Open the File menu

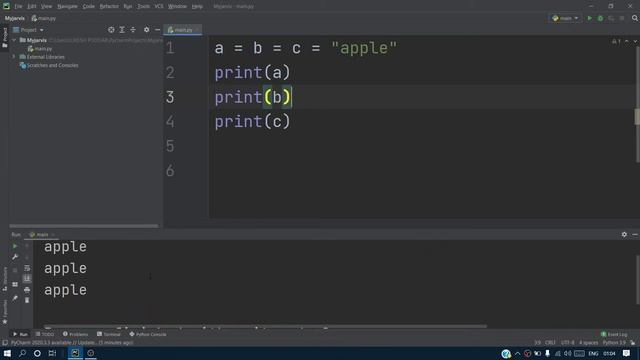[18, 7]
